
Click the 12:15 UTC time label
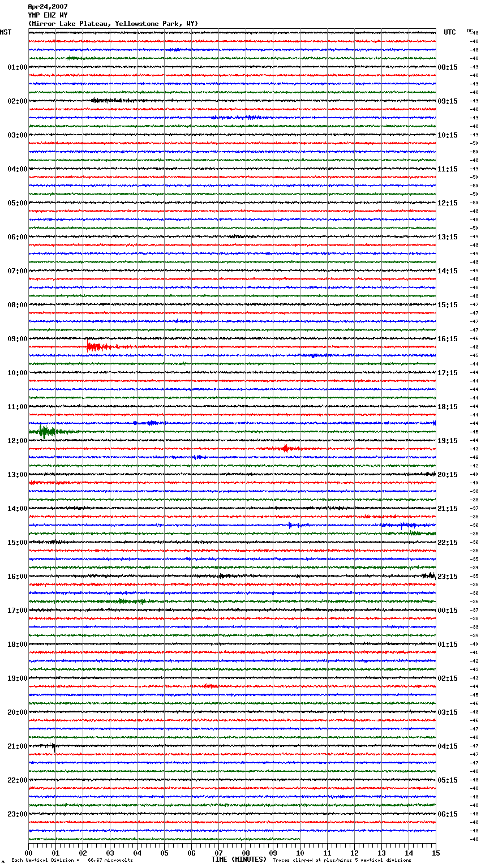(448, 203)
